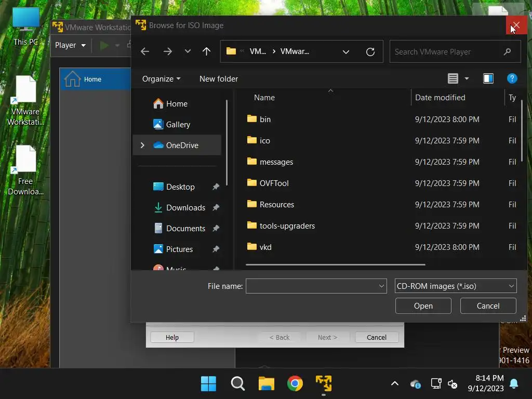The image size is (532, 399).
Task: Open Free Download desktop shortcut
Action: [x=25, y=170]
